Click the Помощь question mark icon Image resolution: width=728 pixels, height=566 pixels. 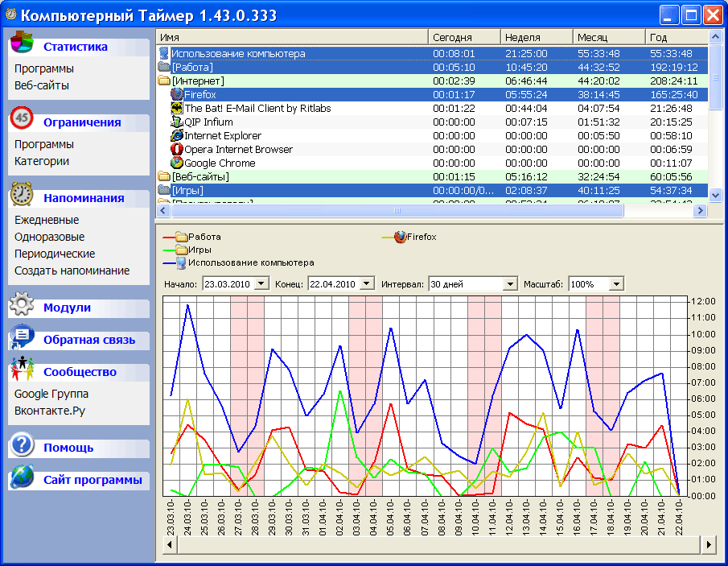23,446
